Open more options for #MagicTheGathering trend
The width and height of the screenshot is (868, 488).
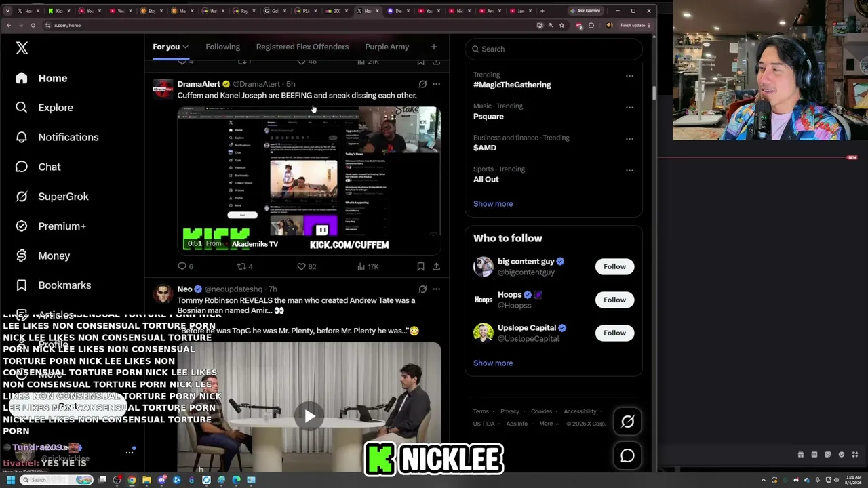point(629,76)
